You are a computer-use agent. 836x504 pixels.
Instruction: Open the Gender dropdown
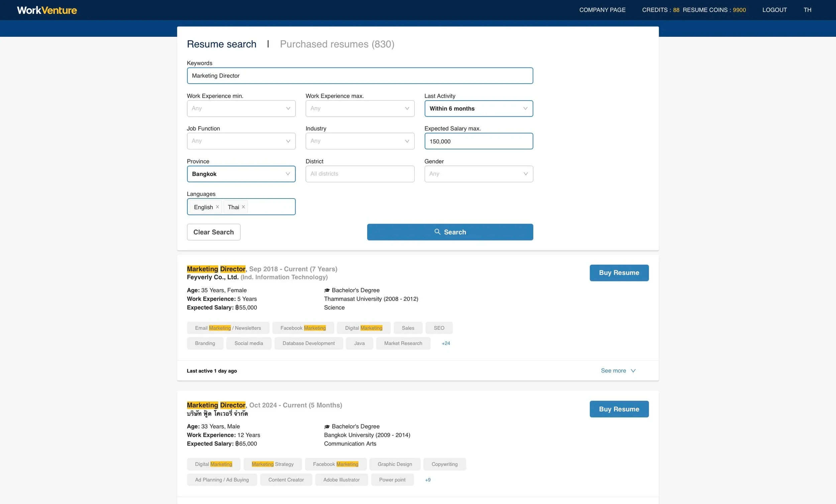pos(479,174)
